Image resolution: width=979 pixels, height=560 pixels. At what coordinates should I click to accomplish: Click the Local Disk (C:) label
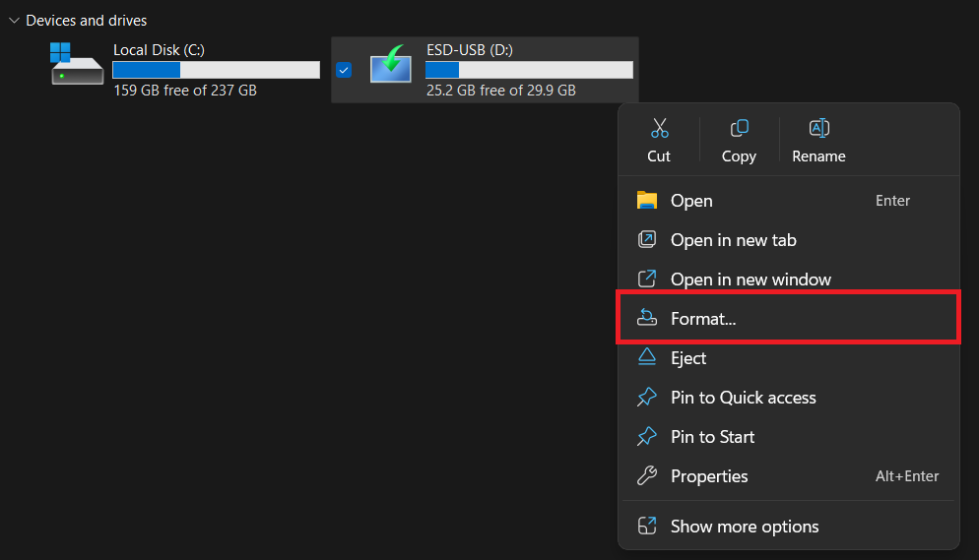pyautogui.click(x=159, y=49)
